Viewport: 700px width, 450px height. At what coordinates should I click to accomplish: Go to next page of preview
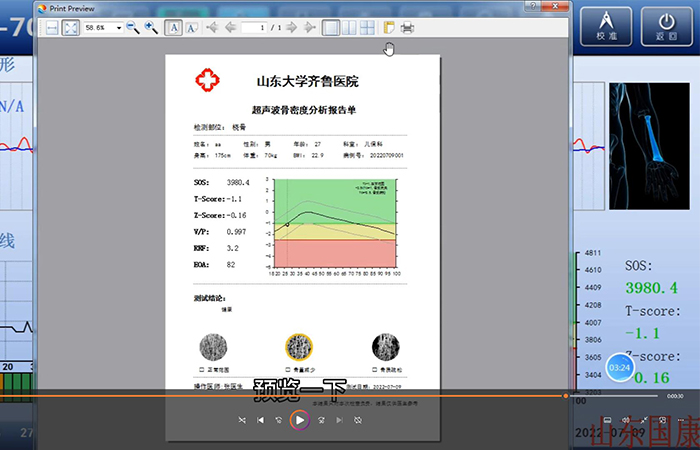(292, 28)
